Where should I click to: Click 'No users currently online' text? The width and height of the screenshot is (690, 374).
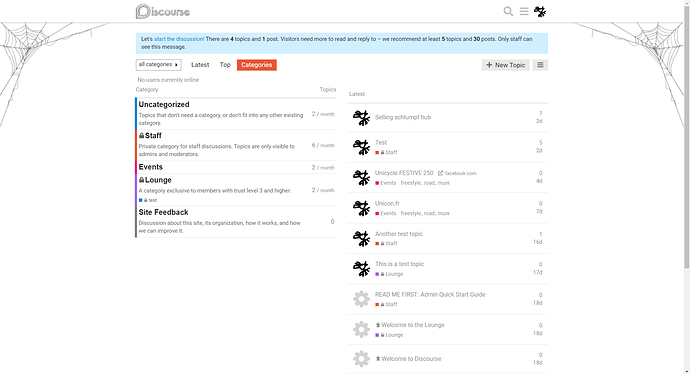168,80
